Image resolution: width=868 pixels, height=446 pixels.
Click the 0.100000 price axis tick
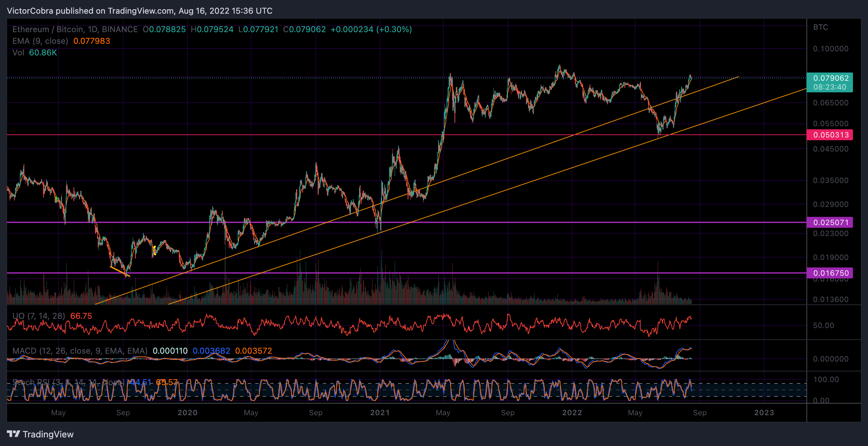click(831, 49)
